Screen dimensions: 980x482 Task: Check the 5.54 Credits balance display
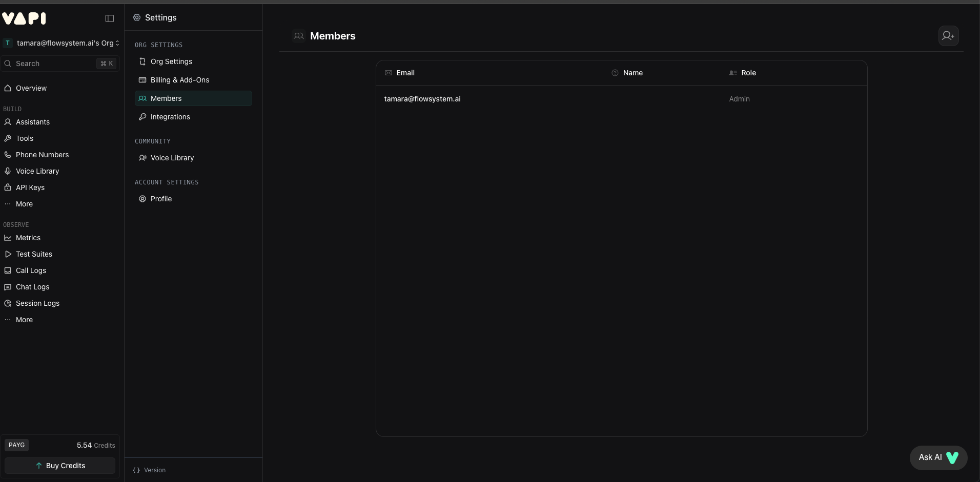[96, 445]
